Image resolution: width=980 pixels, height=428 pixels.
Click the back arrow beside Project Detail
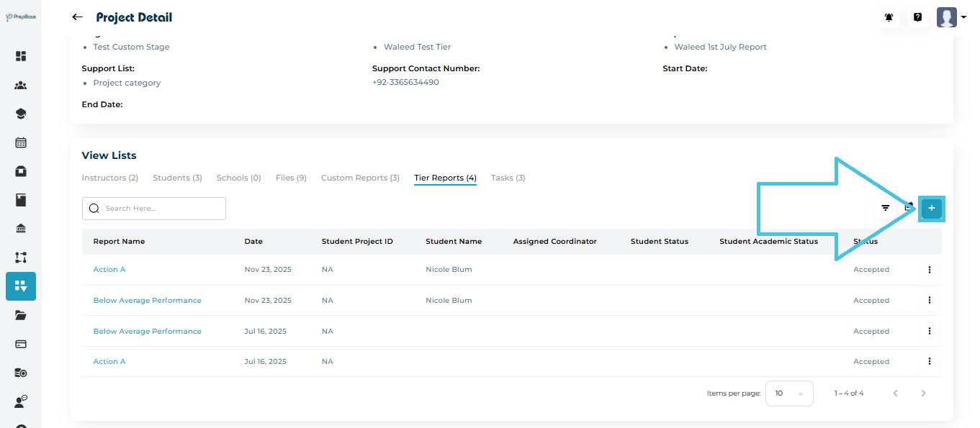pyautogui.click(x=78, y=17)
